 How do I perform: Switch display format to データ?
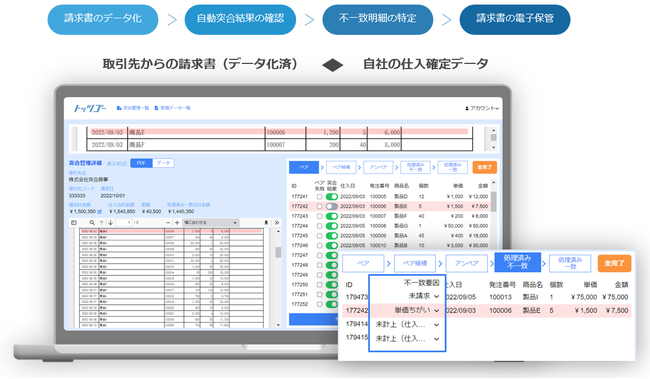coord(163,163)
